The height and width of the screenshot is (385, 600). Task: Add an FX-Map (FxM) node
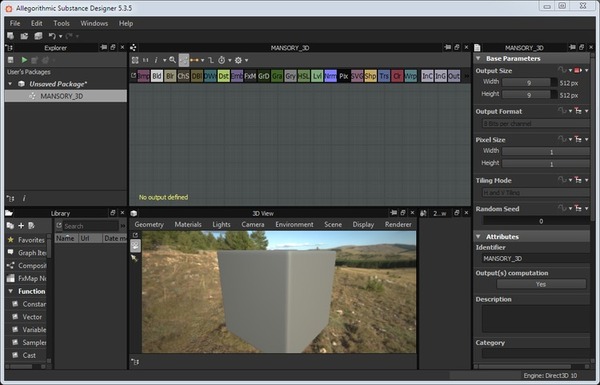pyautogui.click(x=250, y=76)
